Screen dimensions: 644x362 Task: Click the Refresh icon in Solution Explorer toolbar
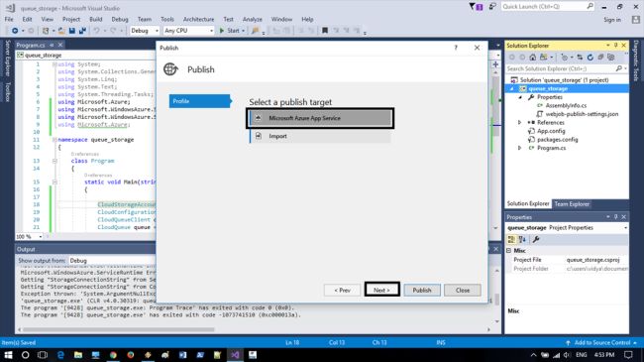(x=590, y=58)
